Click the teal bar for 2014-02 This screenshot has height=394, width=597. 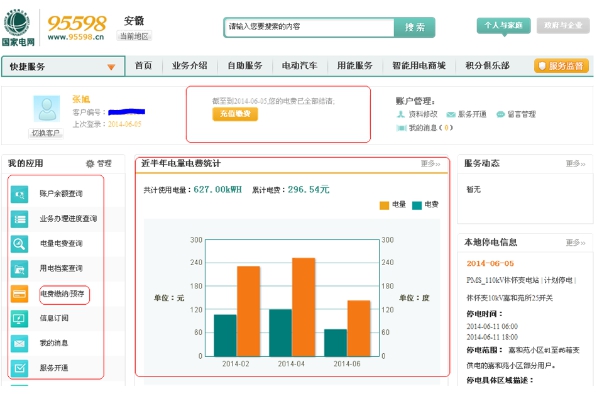(x=225, y=335)
